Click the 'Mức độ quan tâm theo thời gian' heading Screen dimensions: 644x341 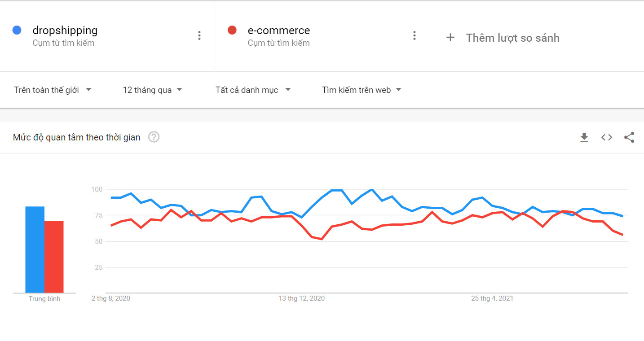click(76, 137)
